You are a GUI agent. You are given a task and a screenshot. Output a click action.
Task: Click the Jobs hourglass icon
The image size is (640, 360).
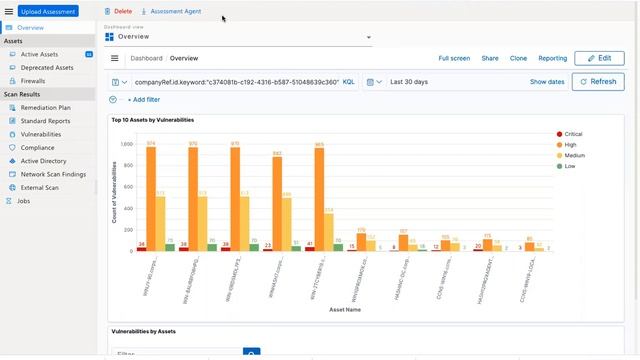click(x=9, y=201)
